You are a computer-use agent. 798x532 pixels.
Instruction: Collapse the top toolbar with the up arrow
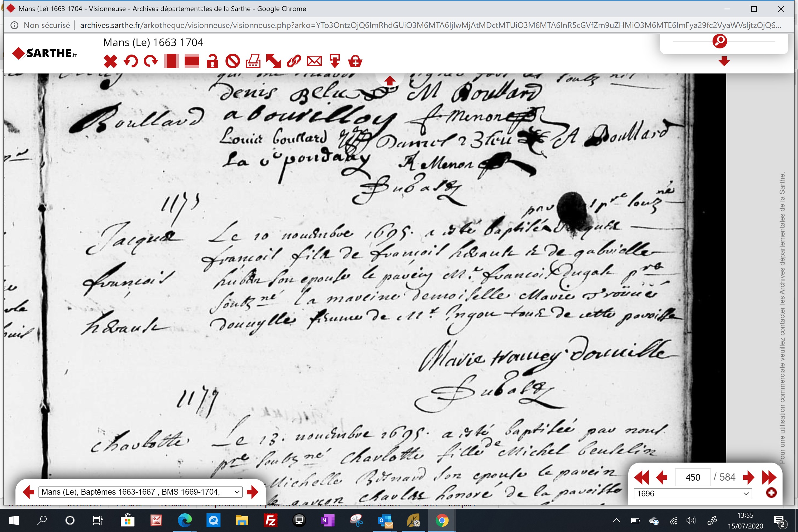click(x=389, y=80)
